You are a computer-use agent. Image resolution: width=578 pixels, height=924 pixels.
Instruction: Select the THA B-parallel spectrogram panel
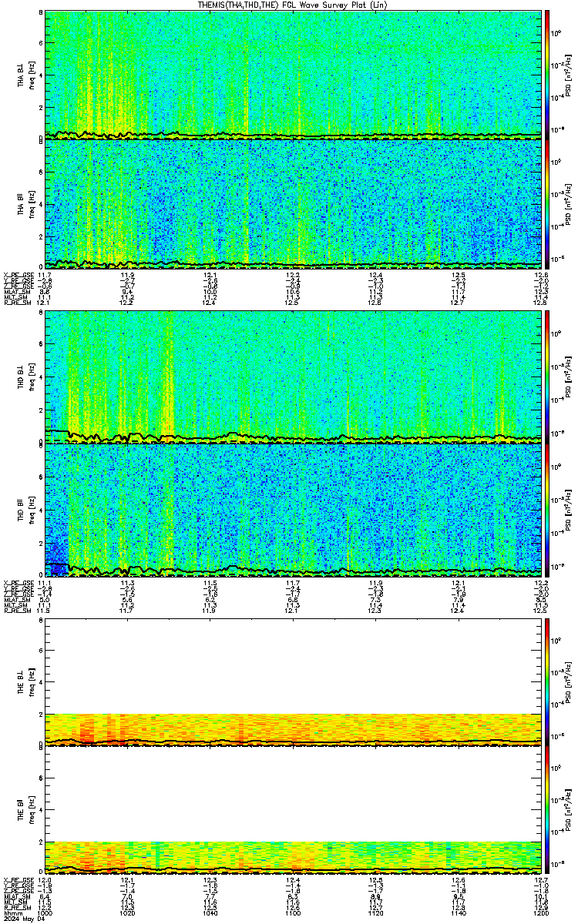(293, 203)
